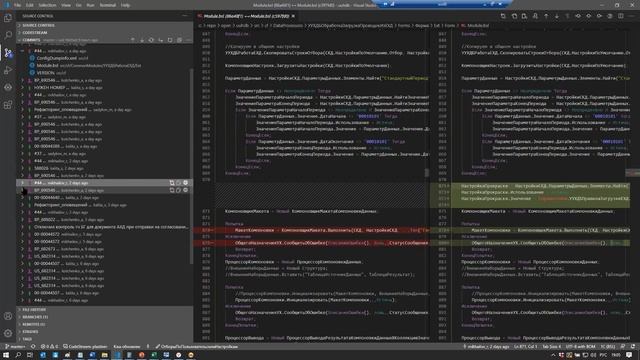Click the notifications bell in status bar
Viewport: 640px width, 360px height.
pos(633,347)
